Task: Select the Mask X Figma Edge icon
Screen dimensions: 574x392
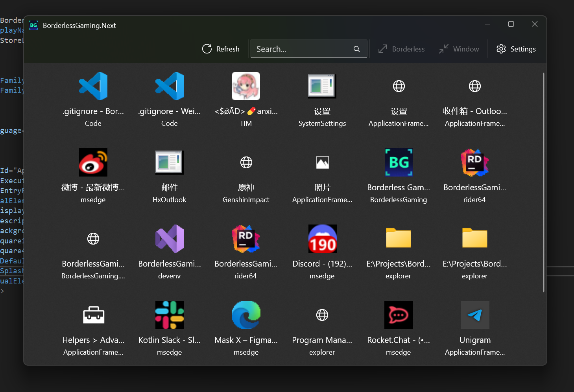Action: [x=246, y=315]
